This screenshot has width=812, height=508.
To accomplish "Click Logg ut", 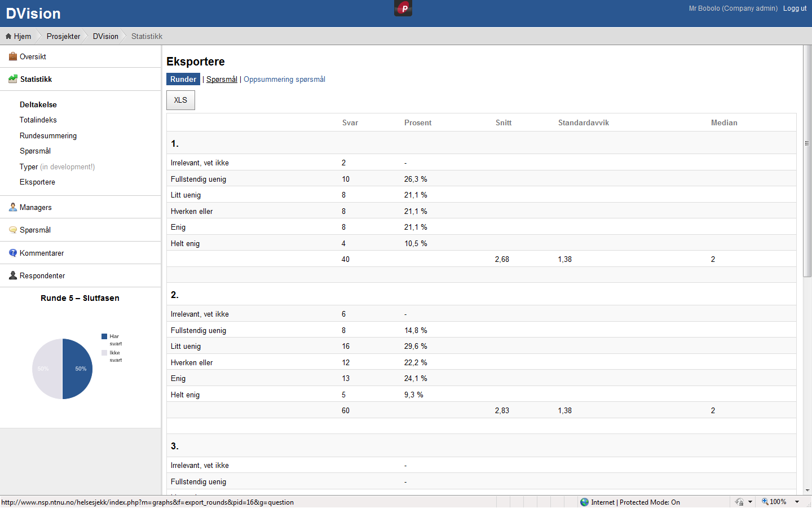I will pos(795,8).
